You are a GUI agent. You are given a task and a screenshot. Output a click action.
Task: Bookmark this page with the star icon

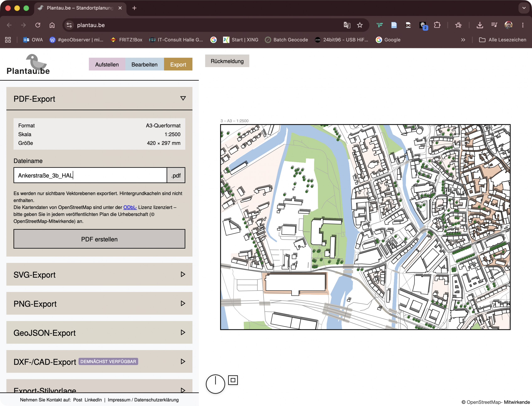tap(360, 25)
